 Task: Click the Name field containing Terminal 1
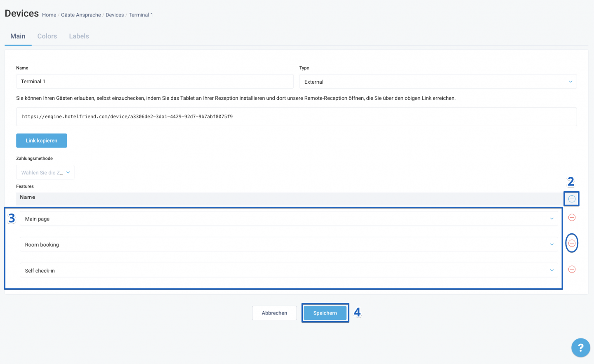155,82
